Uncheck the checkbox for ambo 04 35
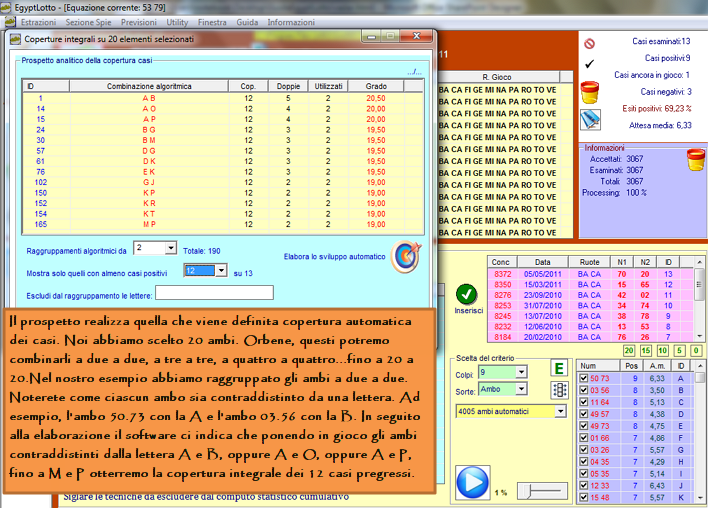Image resolution: width=708 pixels, height=508 pixels. 583,461
